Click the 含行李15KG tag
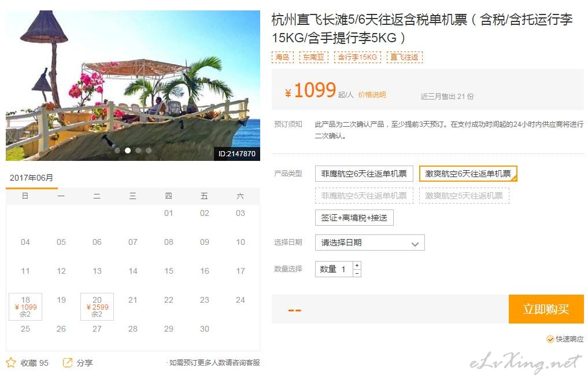 [x=357, y=57]
